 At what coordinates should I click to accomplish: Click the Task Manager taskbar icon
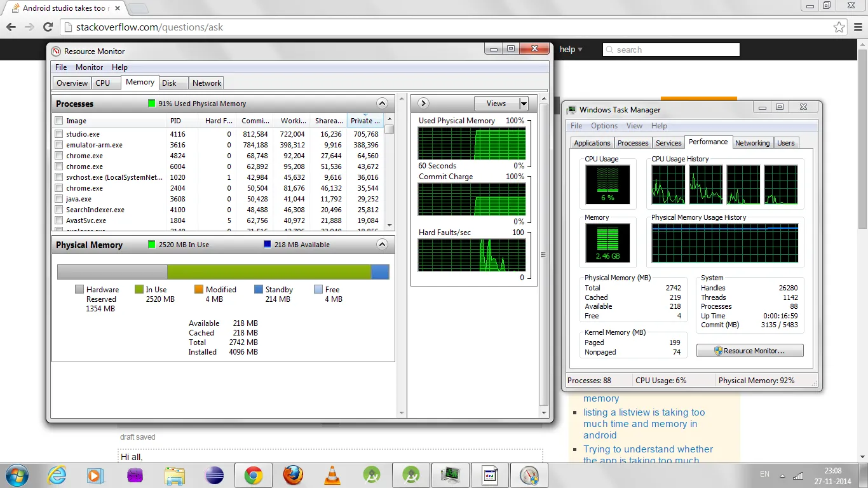point(451,475)
